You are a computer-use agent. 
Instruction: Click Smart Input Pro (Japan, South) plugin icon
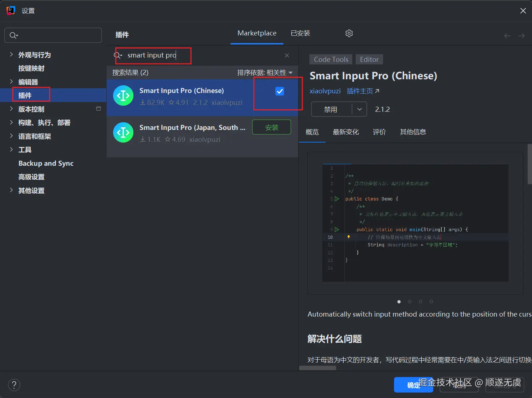(x=123, y=132)
